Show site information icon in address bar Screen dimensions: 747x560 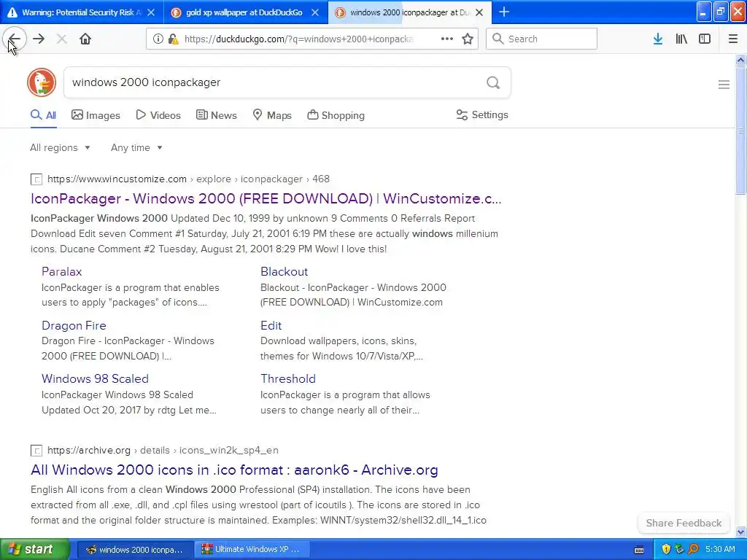(x=158, y=39)
